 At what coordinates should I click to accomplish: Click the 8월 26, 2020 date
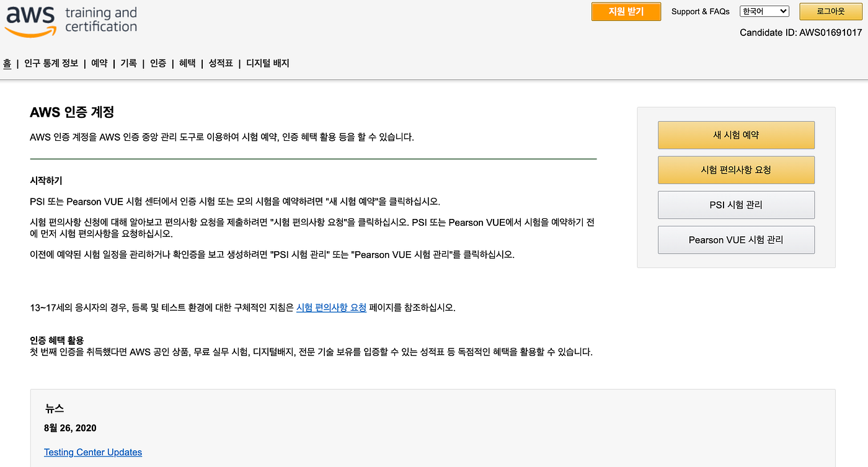pos(70,428)
